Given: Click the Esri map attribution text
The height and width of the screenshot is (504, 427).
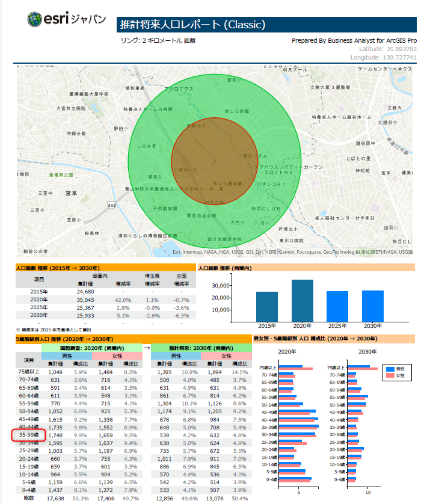Looking at the screenshot, I should pyautogui.click(x=292, y=252).
